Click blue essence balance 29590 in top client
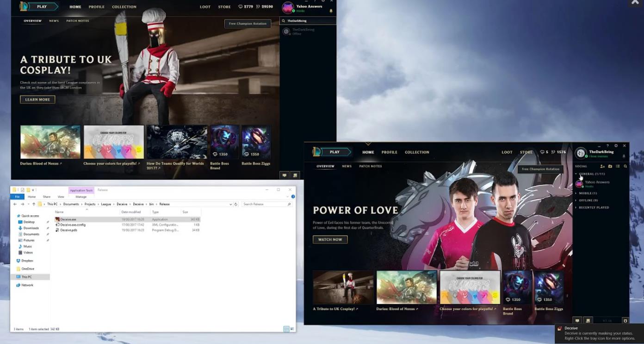The image size is (644, 344). (x=264, y=7)
